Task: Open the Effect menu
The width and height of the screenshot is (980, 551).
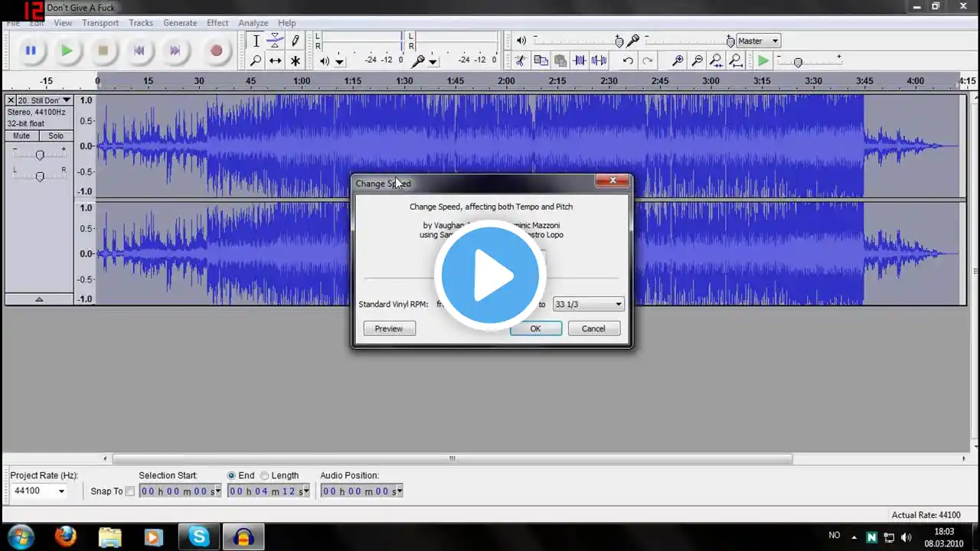Action: pos(217,23)
